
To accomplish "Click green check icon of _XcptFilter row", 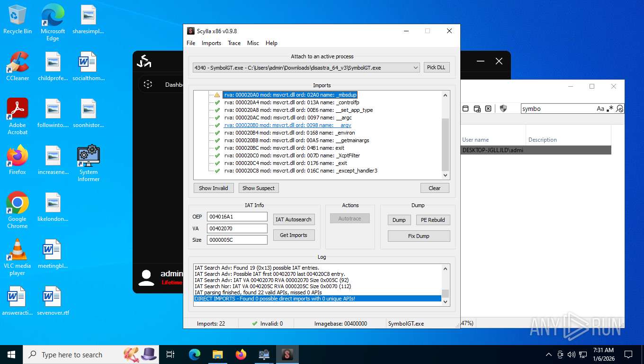I will point(217,155).
